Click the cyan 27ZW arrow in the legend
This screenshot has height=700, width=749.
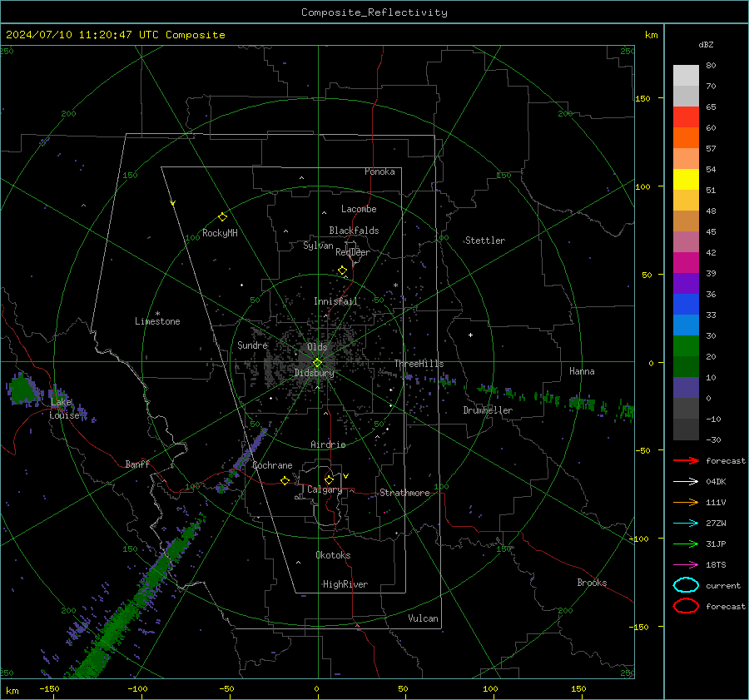686,524
